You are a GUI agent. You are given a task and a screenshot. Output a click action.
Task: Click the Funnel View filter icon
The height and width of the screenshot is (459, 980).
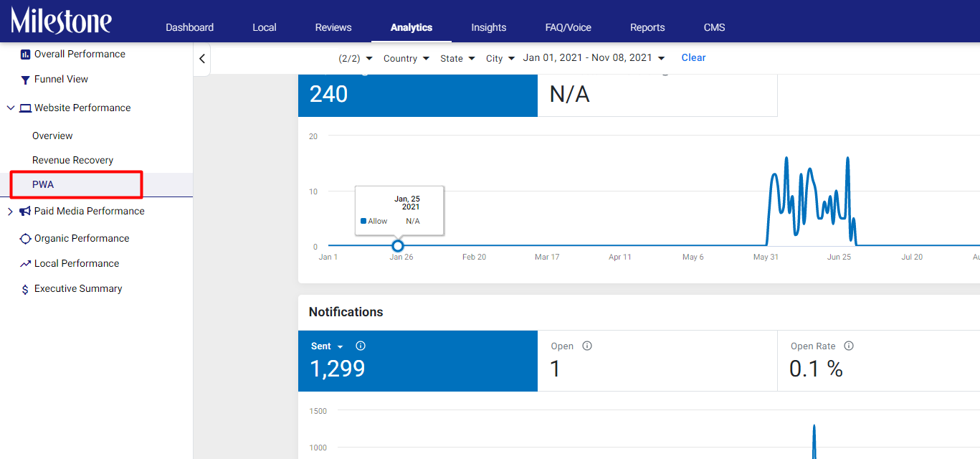tap(25, 80)
